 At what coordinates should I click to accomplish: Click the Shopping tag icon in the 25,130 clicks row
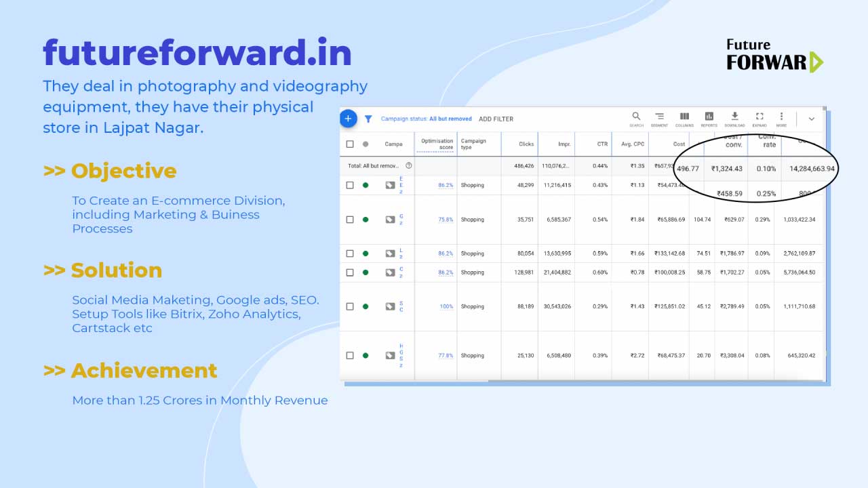pos(390,355)
